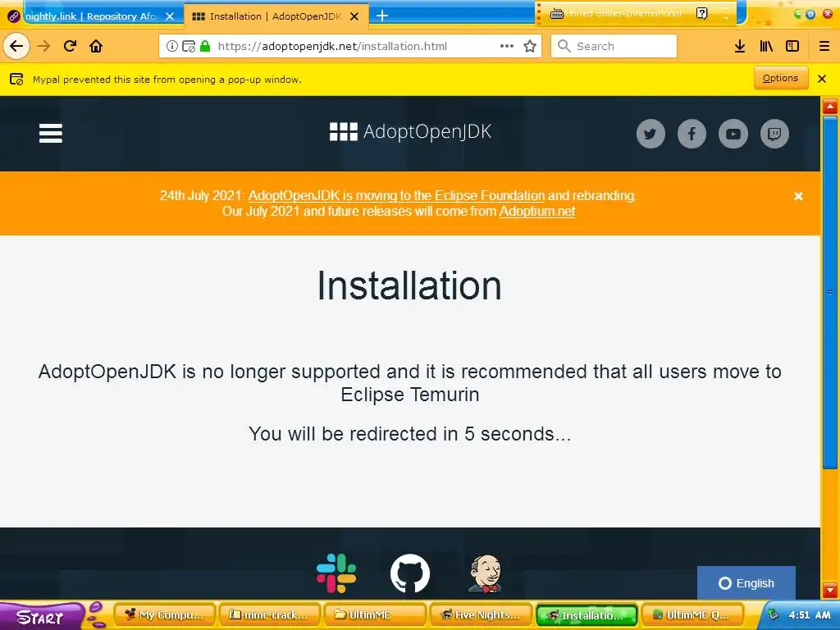
Task: Click the browser forward arrow
Action: coord(44,46)
